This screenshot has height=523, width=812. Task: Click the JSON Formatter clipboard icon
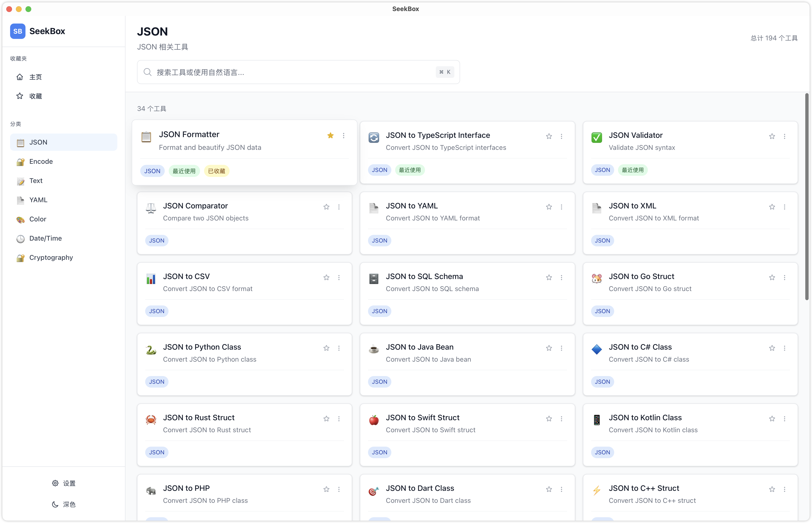coord(146,137)
